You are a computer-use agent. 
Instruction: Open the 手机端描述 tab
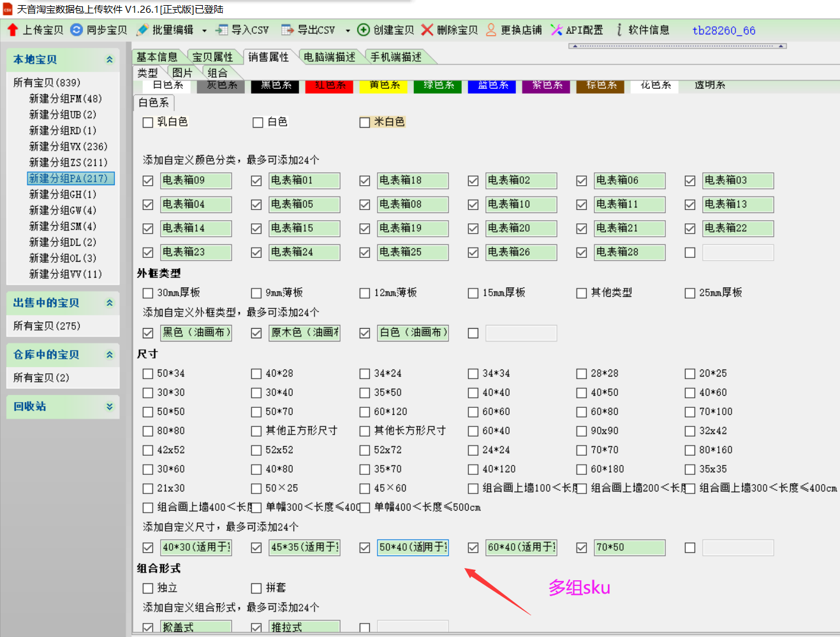[x=395, y=57]
